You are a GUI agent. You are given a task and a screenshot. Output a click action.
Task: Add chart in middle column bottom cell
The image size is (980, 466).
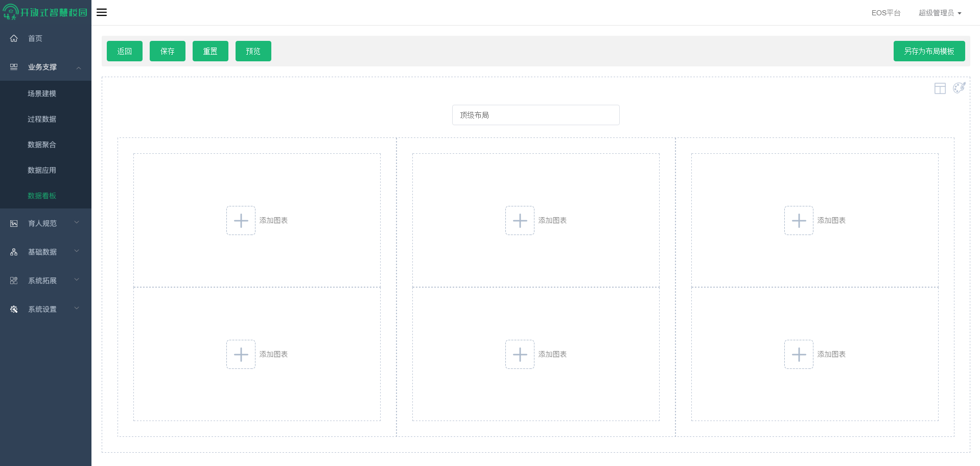pos(520,354)
